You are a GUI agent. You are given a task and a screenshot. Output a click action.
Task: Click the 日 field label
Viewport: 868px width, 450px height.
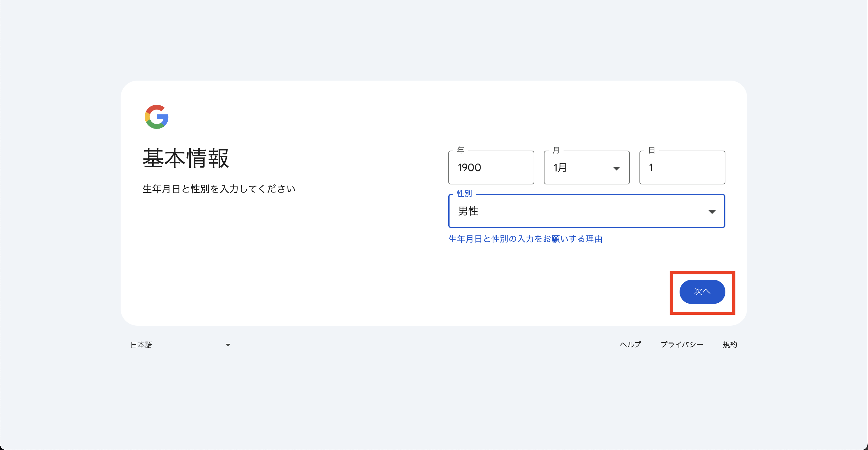click(x=651, y=150)
